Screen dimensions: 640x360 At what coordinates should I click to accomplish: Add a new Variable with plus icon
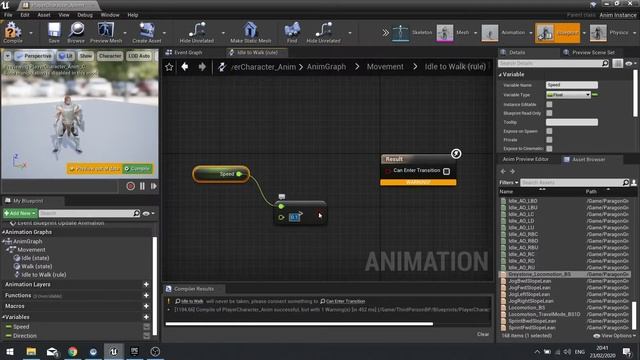pyautogui.click(x=146, y=317)
